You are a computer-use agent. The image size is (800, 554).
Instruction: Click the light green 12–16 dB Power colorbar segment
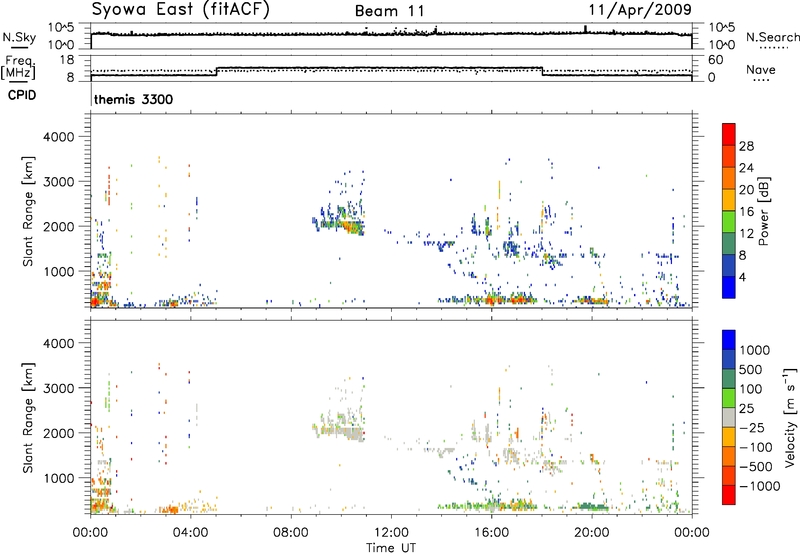point(729,221)
